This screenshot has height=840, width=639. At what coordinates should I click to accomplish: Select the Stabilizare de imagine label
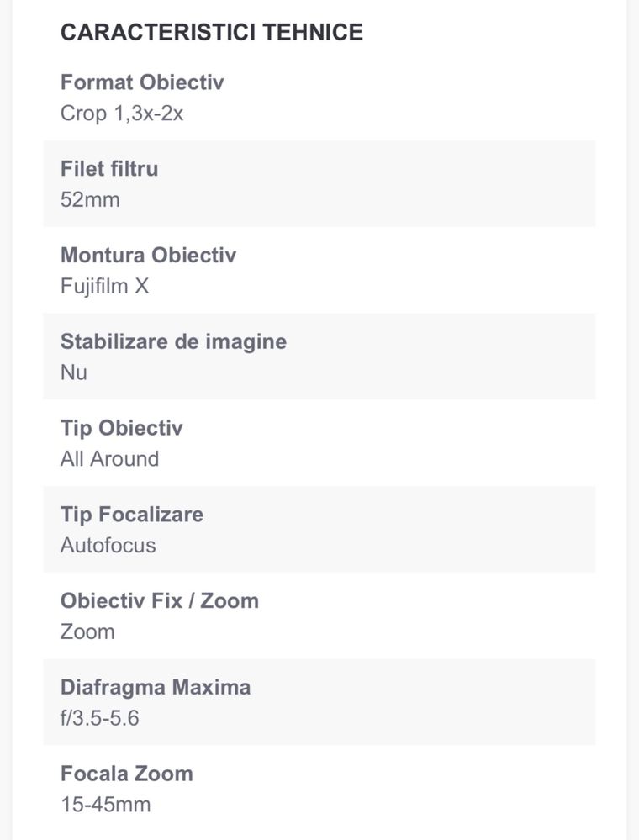[173, 341]
